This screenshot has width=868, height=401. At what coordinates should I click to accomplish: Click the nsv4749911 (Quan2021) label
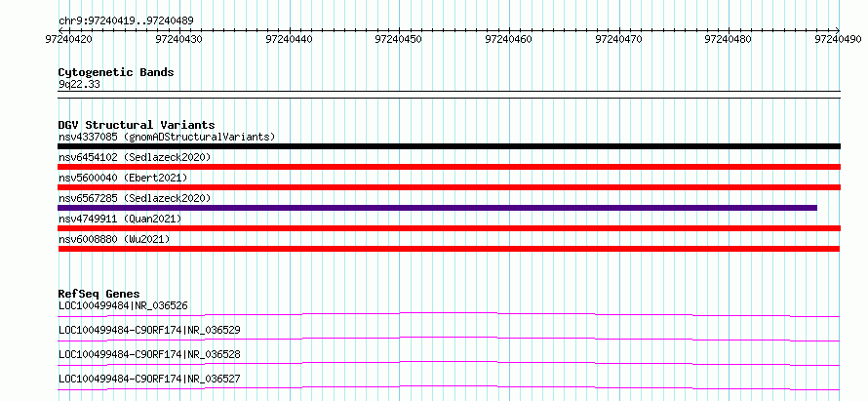[x=120, y=219]
